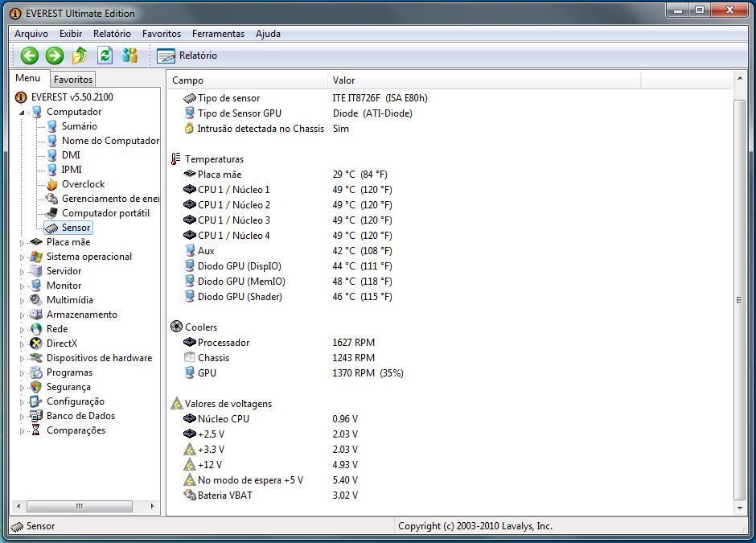Image resolution: width=756 pixels, height=543 pixels.
Task: Sort by the Valor column header
Action: coord(484,80)
